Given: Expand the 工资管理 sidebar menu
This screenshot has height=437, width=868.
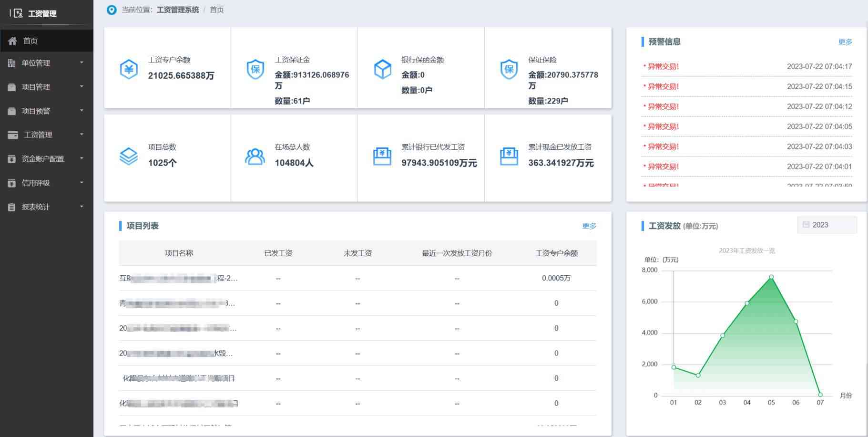Looking at the screenshot, I should [x=46, y=135].
